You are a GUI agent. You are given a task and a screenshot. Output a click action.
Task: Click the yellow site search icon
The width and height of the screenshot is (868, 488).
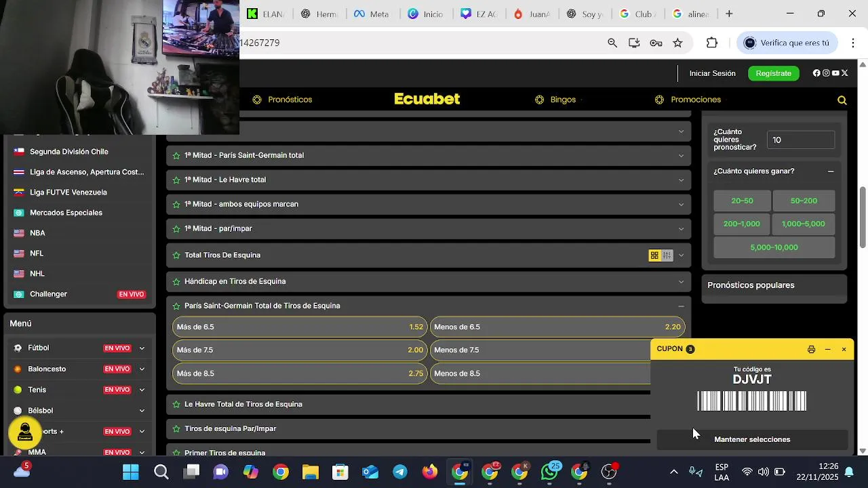[x=842, y=100]
